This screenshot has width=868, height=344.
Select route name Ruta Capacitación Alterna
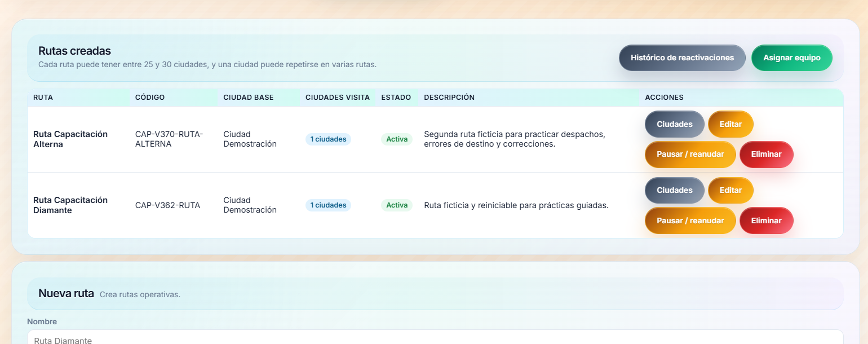point(70,139)
